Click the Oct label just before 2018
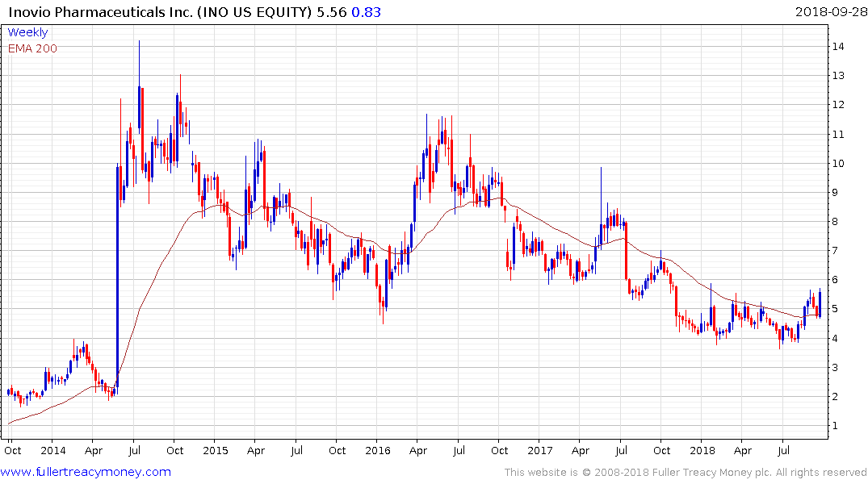The image size is (868, 484). coord(661,451)
